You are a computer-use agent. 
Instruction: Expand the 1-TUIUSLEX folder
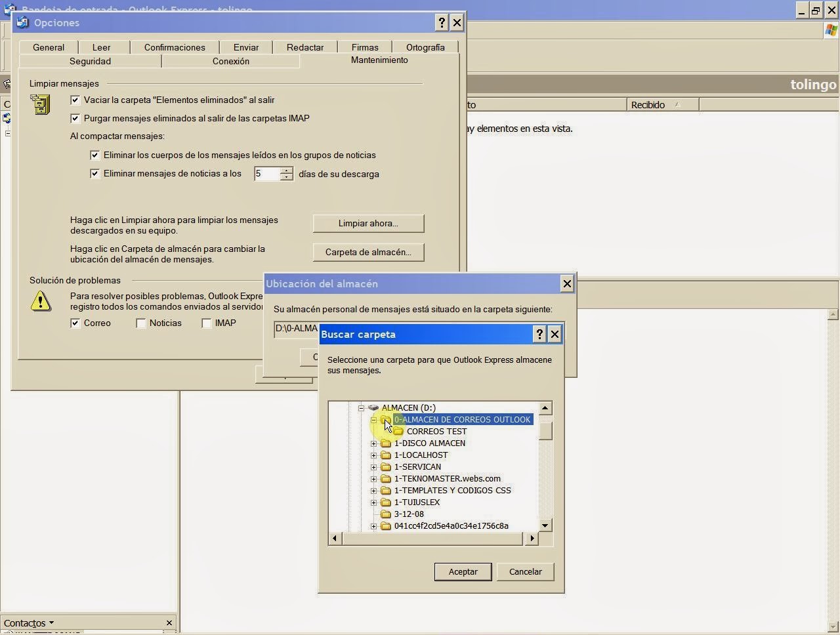tap(373, 502)
